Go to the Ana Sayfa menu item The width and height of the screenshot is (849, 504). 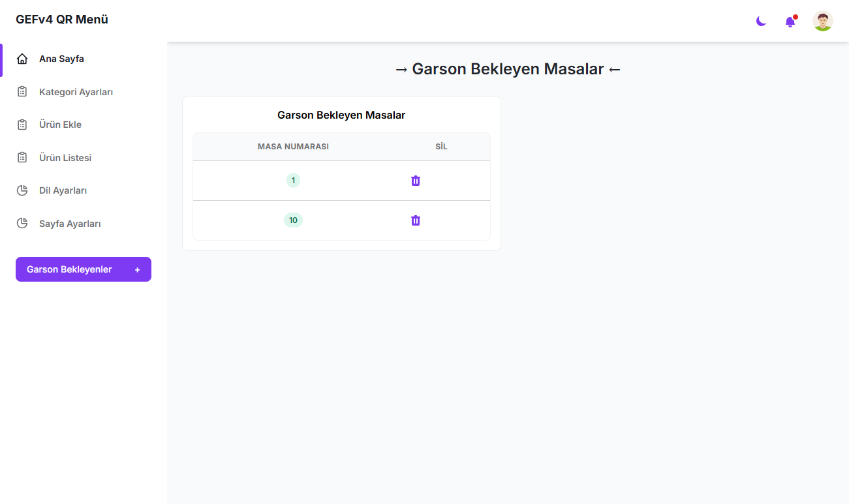[61, 59]
